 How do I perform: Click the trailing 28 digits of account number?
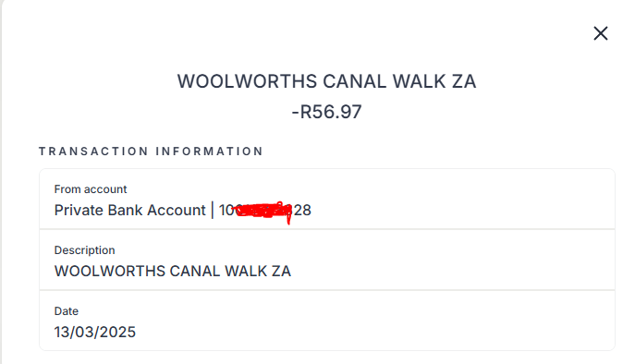[x=302, y=210]
